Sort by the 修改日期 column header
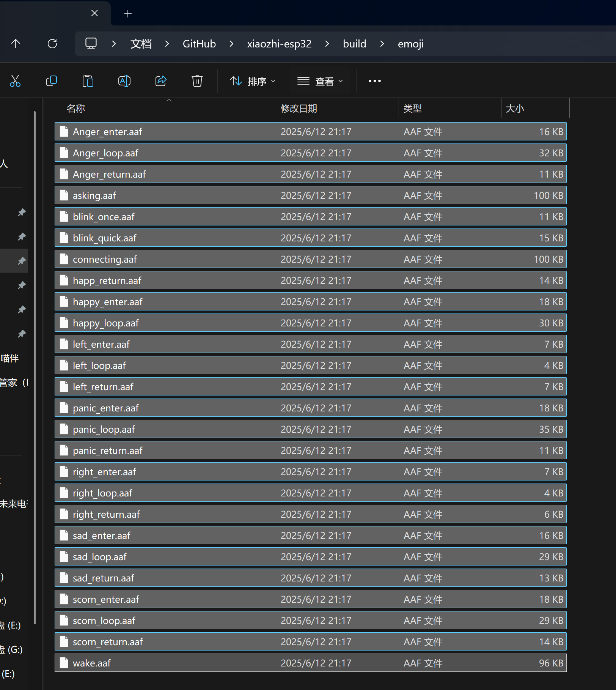Screen dimensions: 616x690 tap(299, 109)
